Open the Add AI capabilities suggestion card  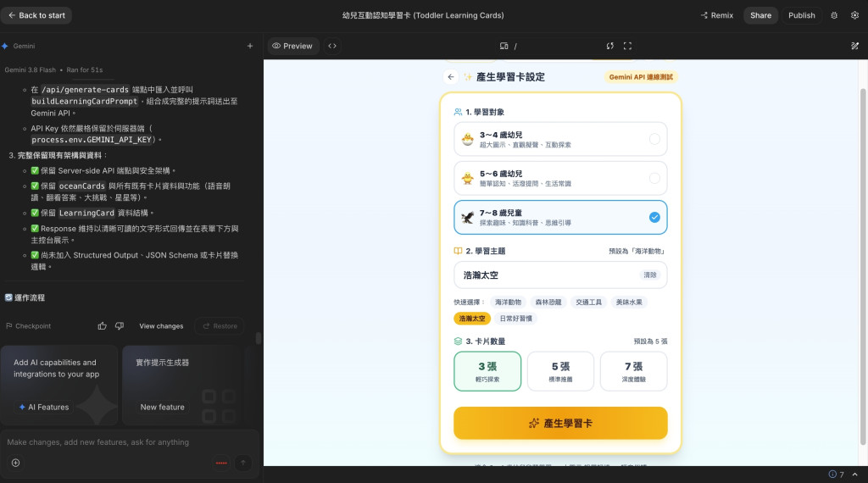[x=59, y=385]
